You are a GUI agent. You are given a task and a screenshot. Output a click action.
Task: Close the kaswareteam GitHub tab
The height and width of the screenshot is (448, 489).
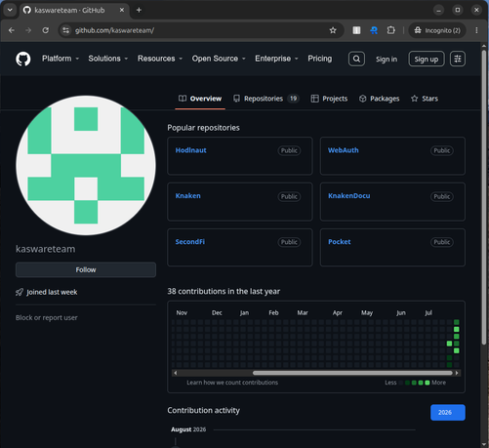tap(122, 10)
